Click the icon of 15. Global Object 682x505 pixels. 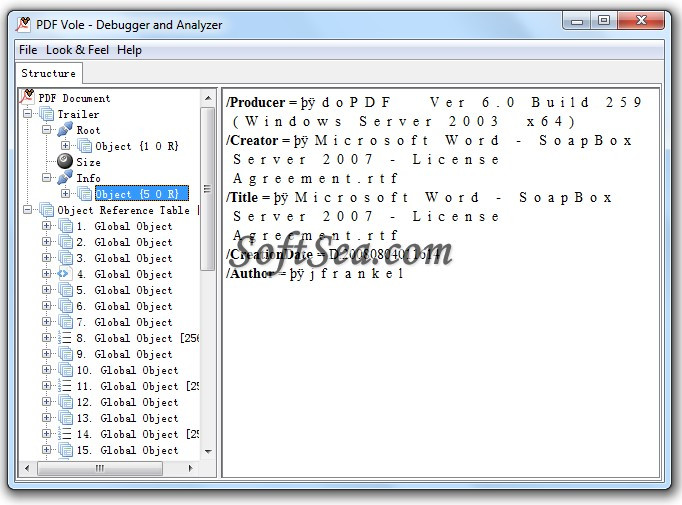tap(65, 450)
